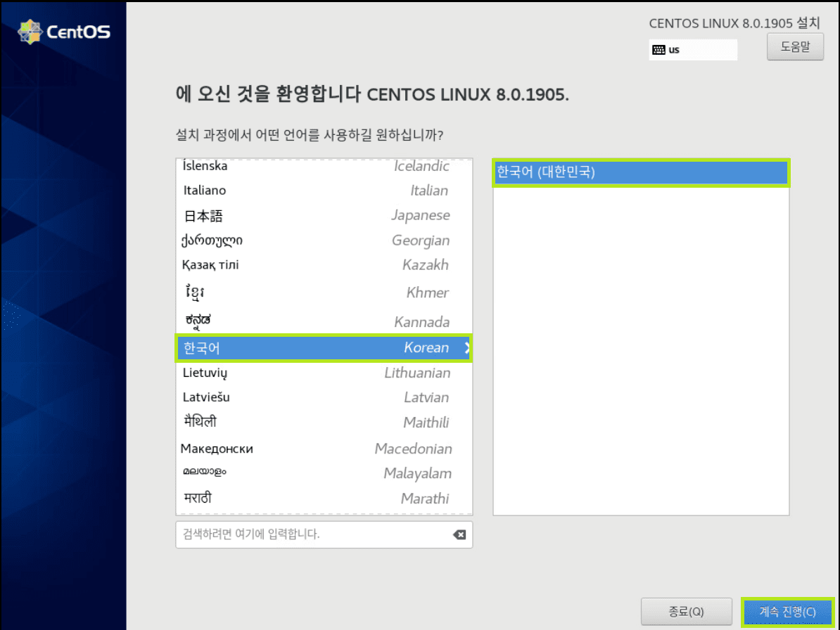This screenshot has width=840, height=630.
Task: Click the arrow next to Korean entry
Action: (466, 347)
